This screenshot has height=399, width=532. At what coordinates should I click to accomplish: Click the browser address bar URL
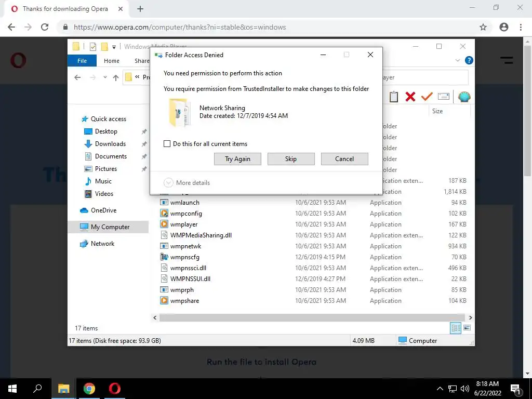pos(180,27)
